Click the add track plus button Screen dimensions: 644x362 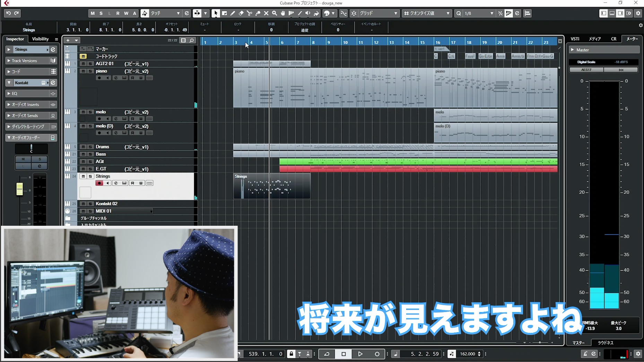point(68,40)
